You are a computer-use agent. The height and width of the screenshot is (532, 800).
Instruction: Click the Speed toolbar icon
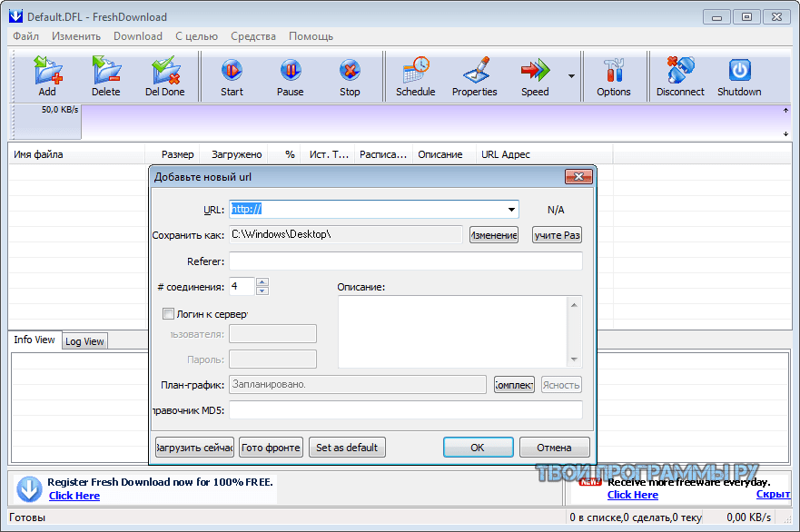pos(535,76)
